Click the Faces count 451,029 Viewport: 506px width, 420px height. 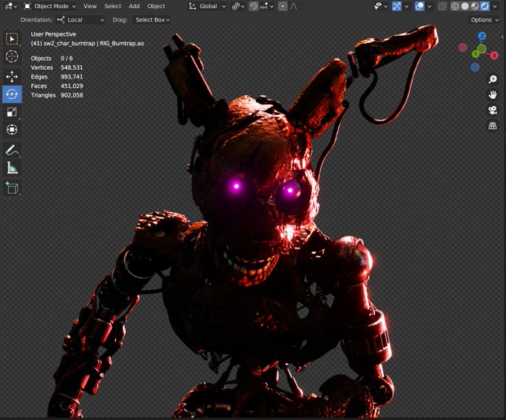tap(71, 86)
